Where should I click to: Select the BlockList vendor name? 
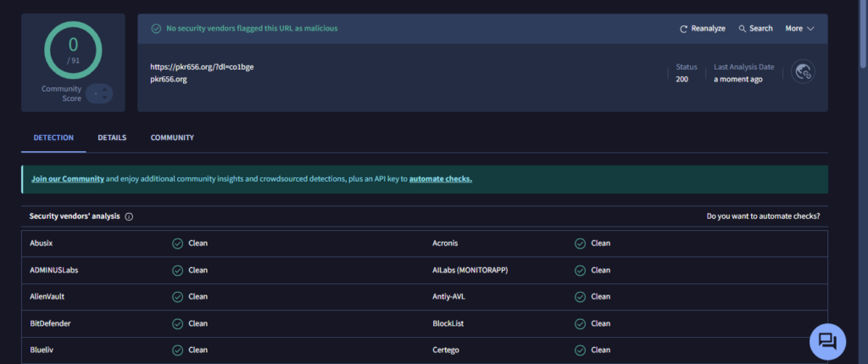(448, 323)
